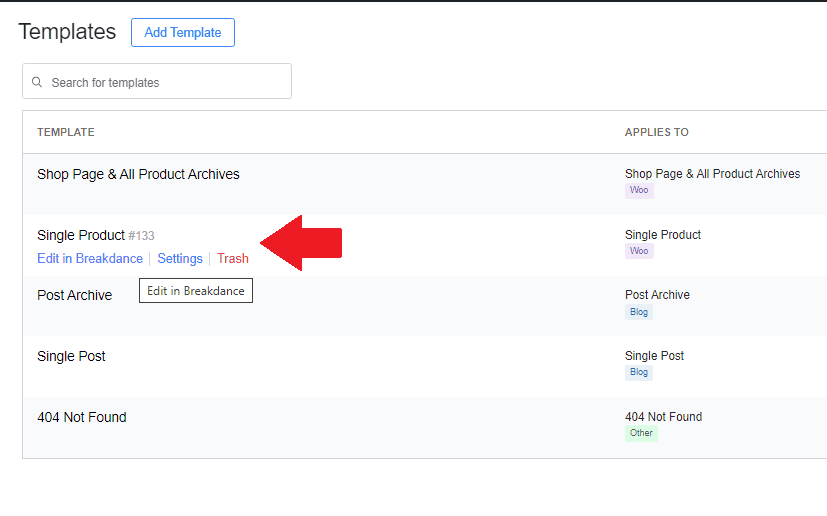Select Shop Page & All Product Archives template name
This screenshot has height=516, width=827.
[138, 174]
